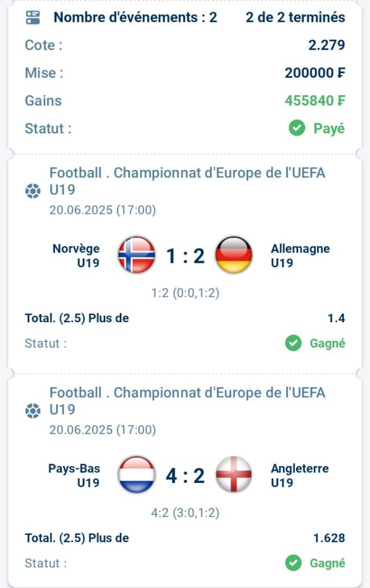Viewport: 370px width, 588px height.
Task: Click Gagné checkmark on Pays-Bas-Angleterre bet
Action: pos(293,563)
